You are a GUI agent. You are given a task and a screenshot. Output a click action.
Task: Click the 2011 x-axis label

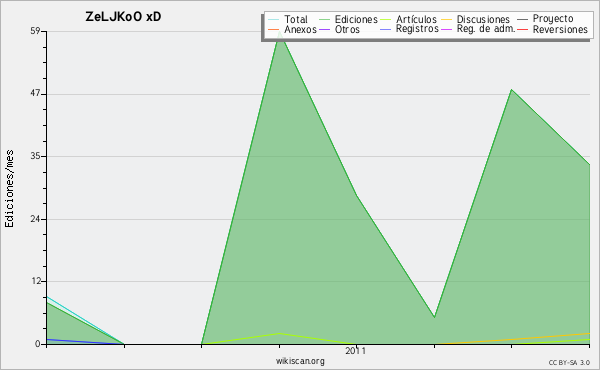click(x=355, y=351)
